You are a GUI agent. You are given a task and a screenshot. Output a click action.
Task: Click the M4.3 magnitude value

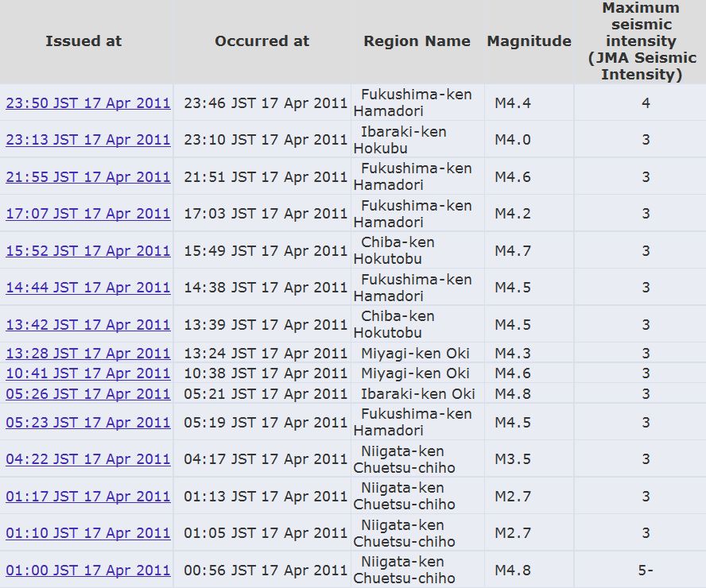(x=513, y=353)
